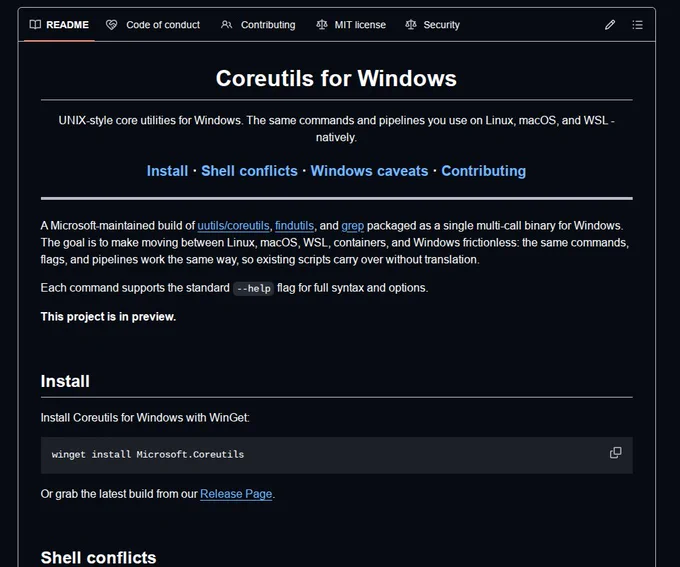The width and height of the screenshot is (680, 567).
Task: Open the uutils/coreutils link
Action: coord(233,226)
